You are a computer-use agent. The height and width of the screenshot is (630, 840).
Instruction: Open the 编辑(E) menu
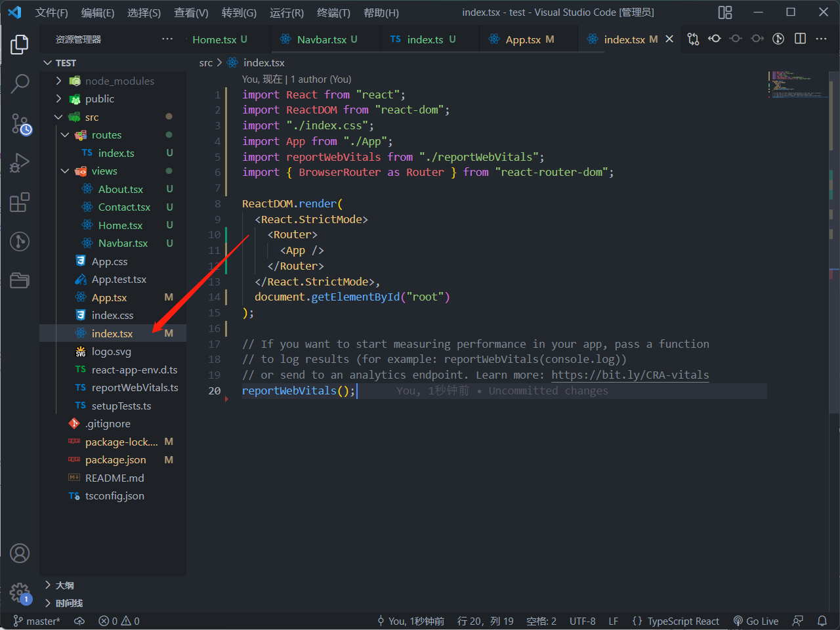tap(98, 12)
